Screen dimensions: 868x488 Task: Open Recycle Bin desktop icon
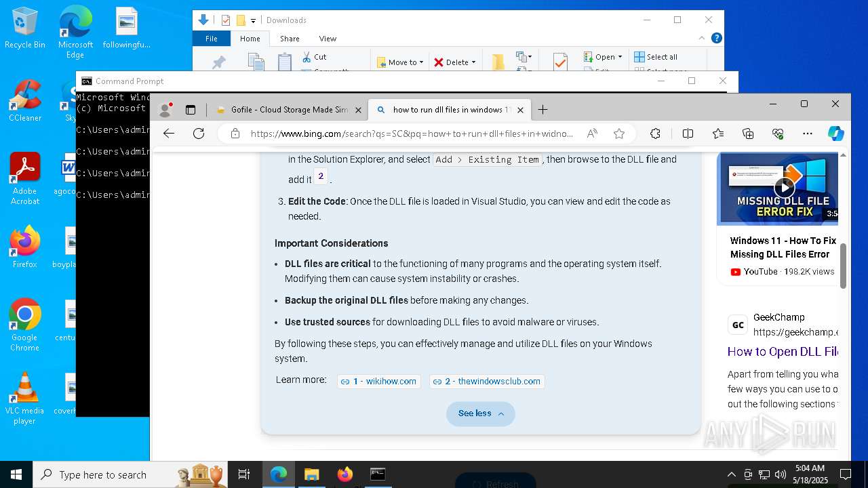point(25,28)
